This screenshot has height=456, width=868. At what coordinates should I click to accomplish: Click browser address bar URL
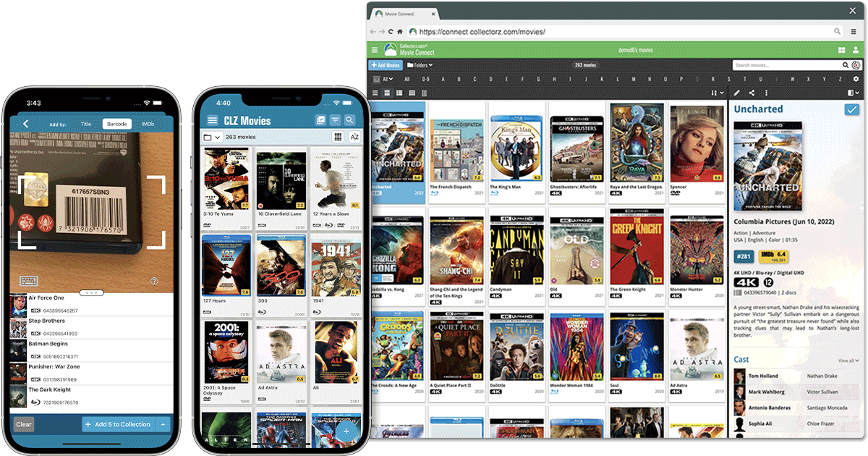pyautogui.click(x=482, y=32)
